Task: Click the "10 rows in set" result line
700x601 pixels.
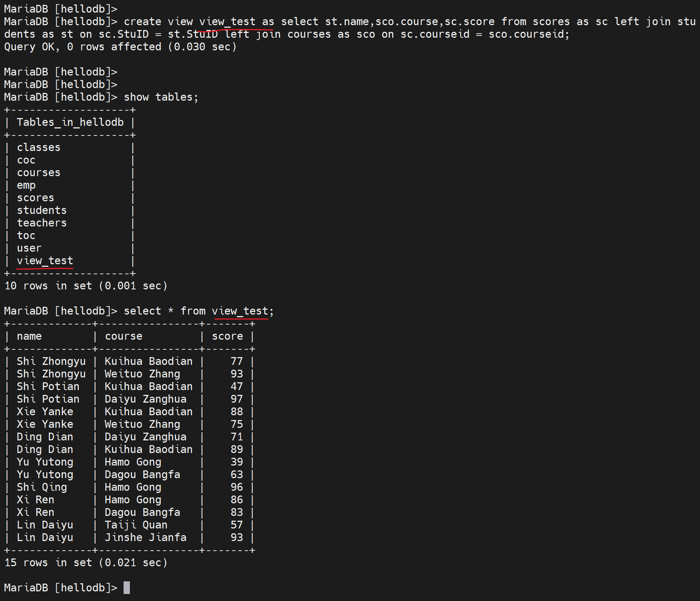Action: (85, 286)
